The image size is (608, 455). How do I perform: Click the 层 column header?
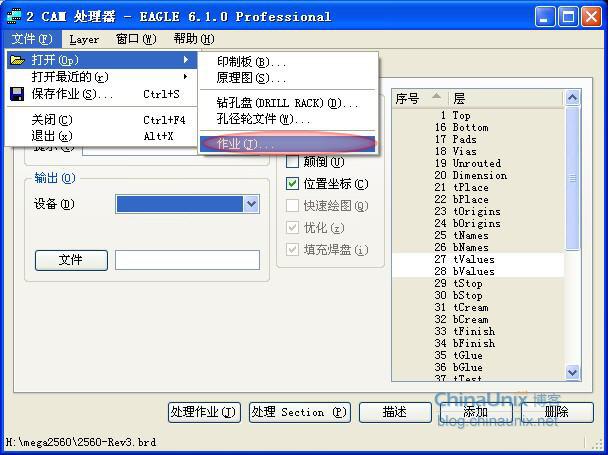(x=506, y=99)
